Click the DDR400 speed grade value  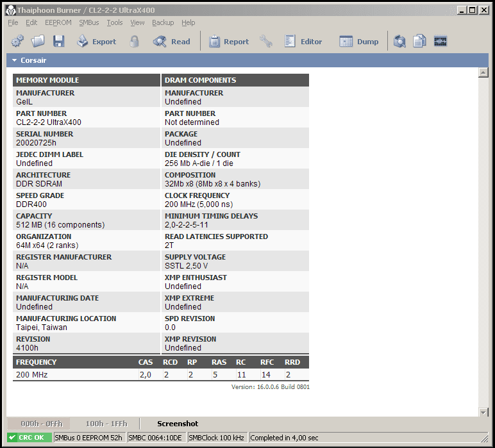[31, 204]
